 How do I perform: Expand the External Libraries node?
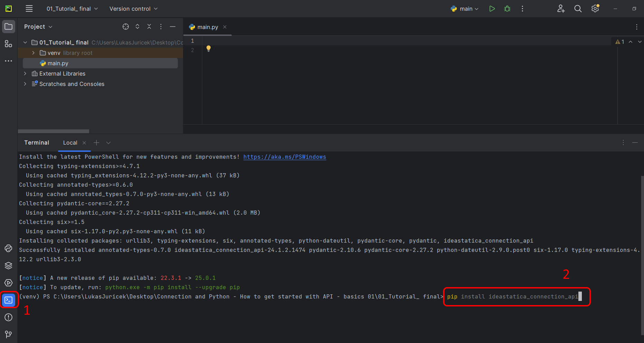click(x=25, y=73)
